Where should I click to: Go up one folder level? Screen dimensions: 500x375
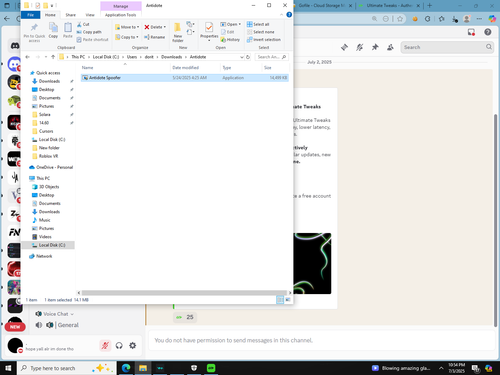click(x=53, y=57)
